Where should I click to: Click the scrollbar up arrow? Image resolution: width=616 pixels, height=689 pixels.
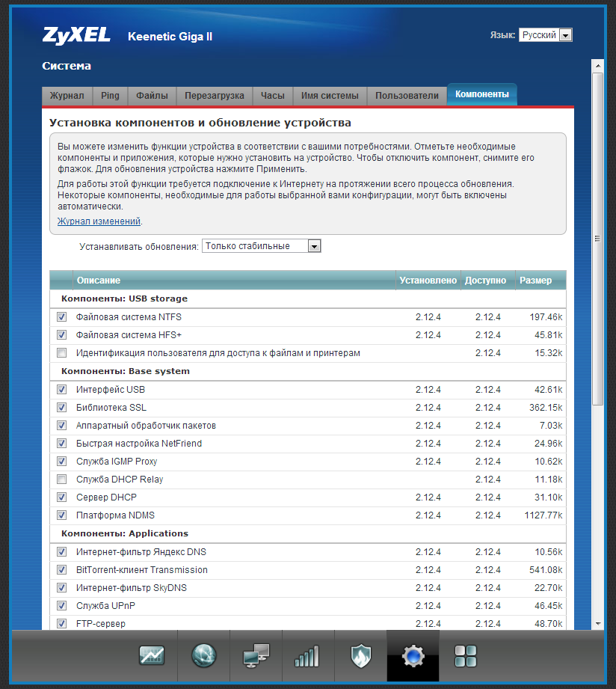597,66
